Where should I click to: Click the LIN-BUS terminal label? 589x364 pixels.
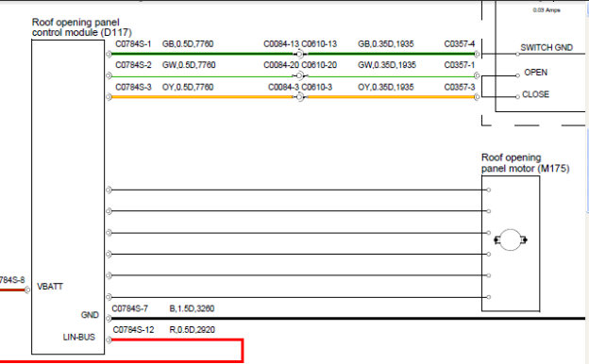(x=79, y=338)
